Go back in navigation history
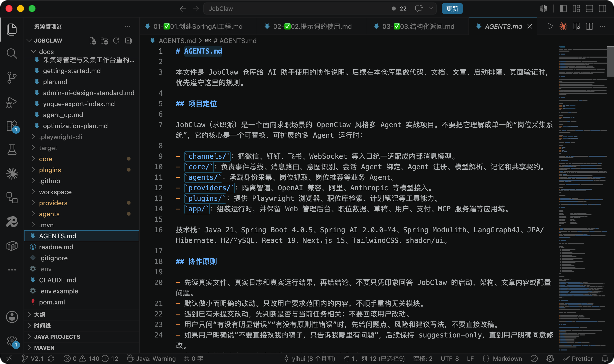This screenshot has height=364, width=614. point(183,9)
